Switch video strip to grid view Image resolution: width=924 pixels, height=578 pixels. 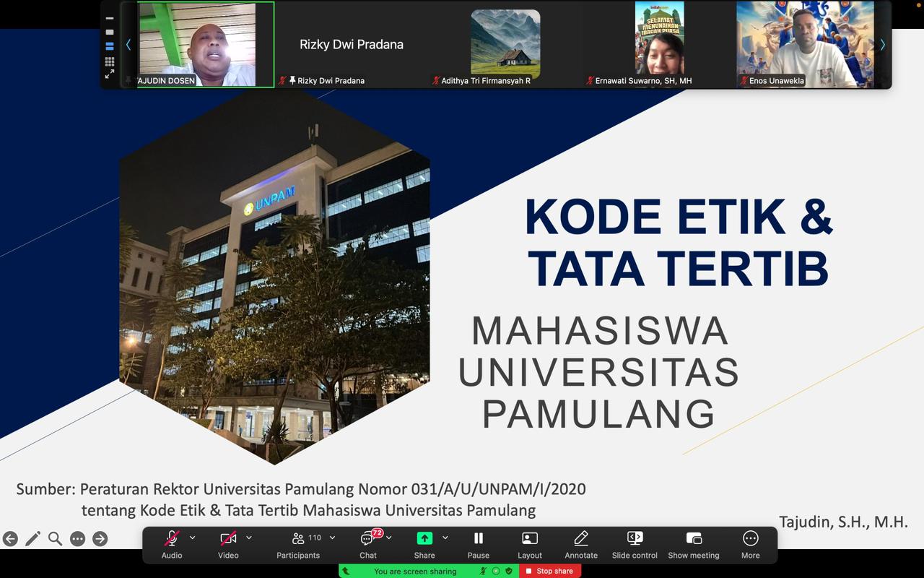pyautogui.click(x=110, y=61)
